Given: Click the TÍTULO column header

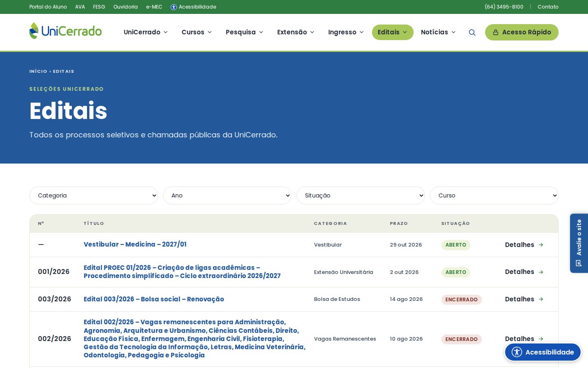Looking at the screenshot, I should click(x=94, y=224).
